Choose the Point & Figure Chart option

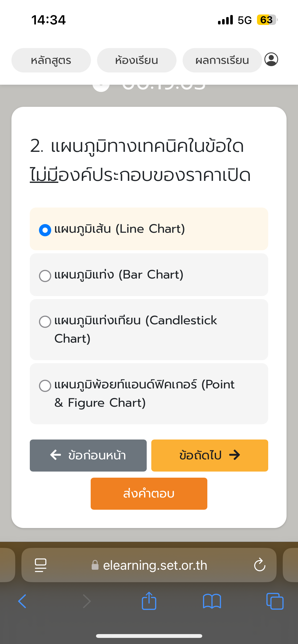tap(45, 386)
